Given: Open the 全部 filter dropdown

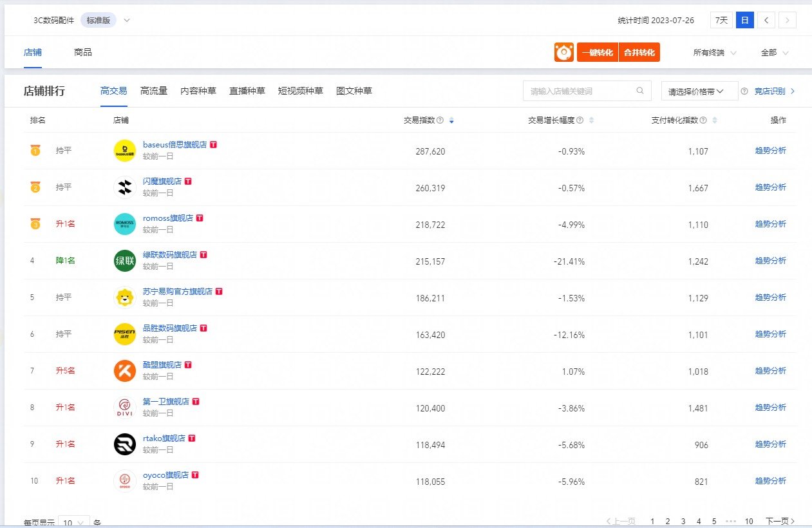Looking at the screenshot, I should pyautogui.click(x=775, y=53).
